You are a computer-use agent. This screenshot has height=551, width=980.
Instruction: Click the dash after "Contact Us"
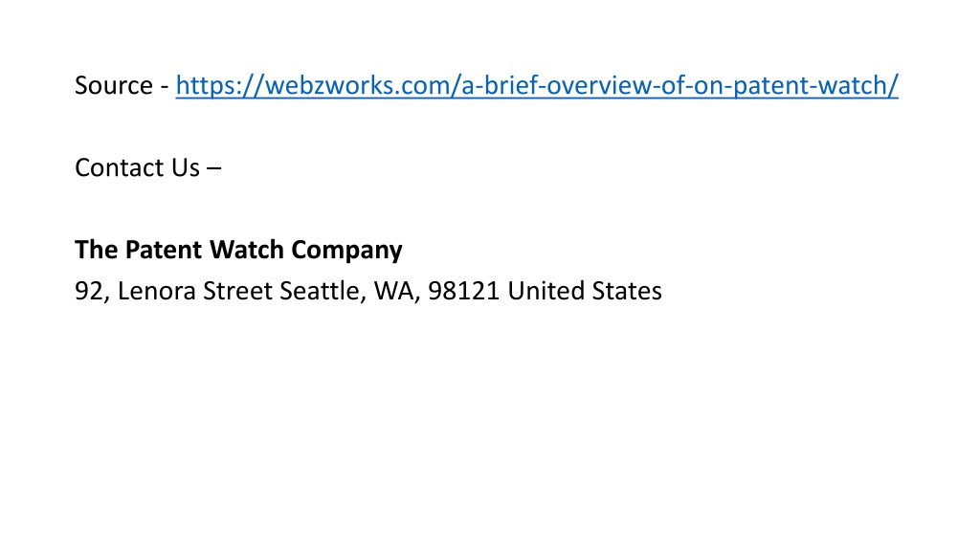pos(213,168)
